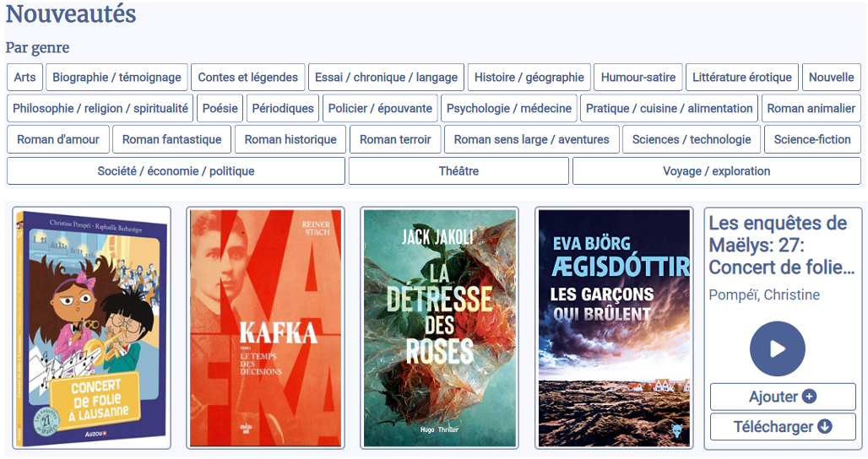
Task: Open the Théâtre genre
Action: [458, 170]
